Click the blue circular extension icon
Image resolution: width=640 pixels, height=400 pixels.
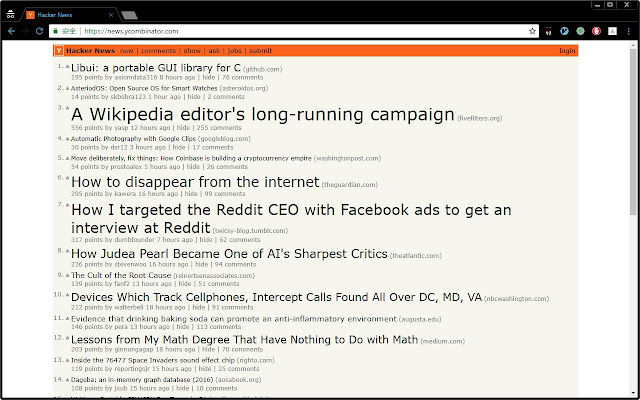[x=564, y=31]
